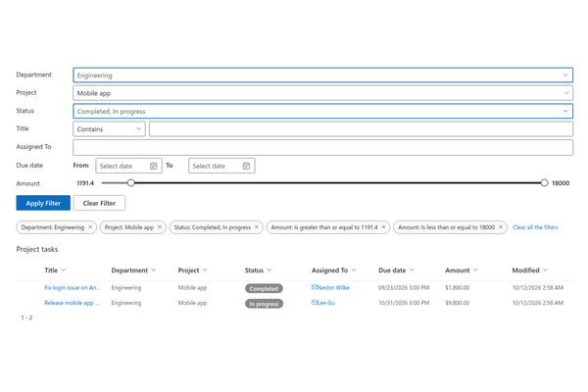
Task: Open the Amount column header menu
Action: click(462, 270)
